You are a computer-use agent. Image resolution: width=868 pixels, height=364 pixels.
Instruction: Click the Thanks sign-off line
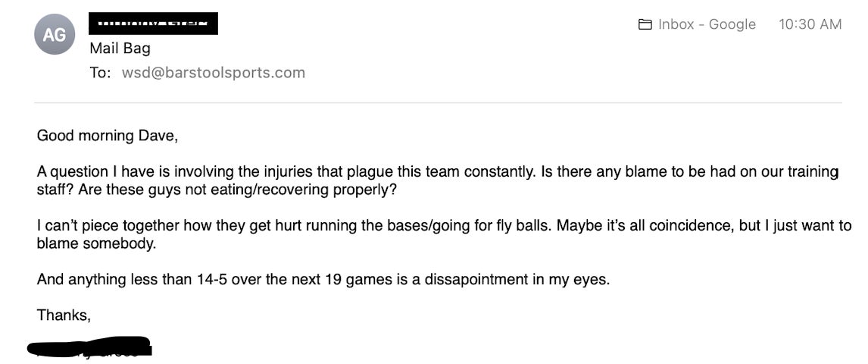64,315
